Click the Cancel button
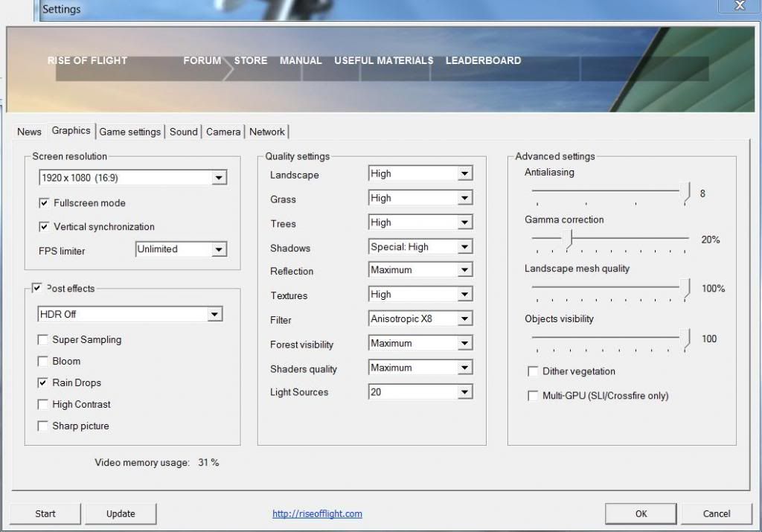This screenshot has height=532, width=762. (x=717, y=513)
